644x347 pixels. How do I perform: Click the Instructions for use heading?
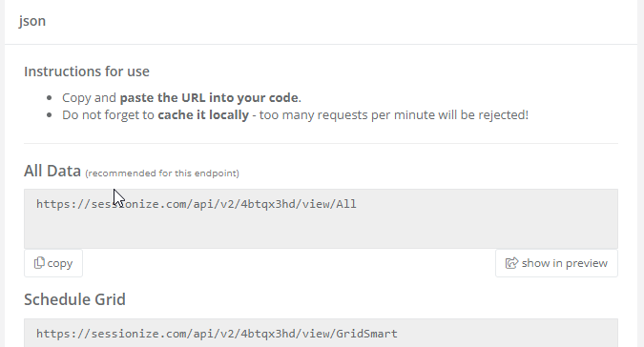pos(87,71)
